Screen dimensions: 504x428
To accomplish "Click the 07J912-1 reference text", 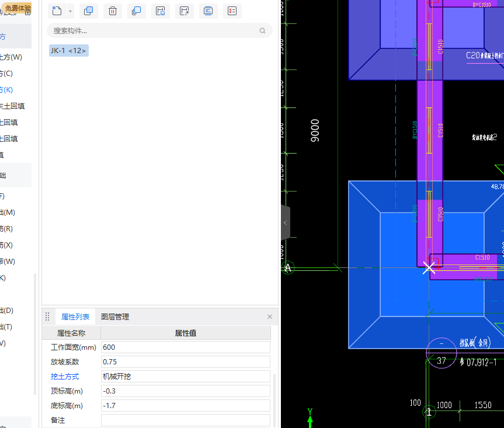I will click(x=481, y=363).
